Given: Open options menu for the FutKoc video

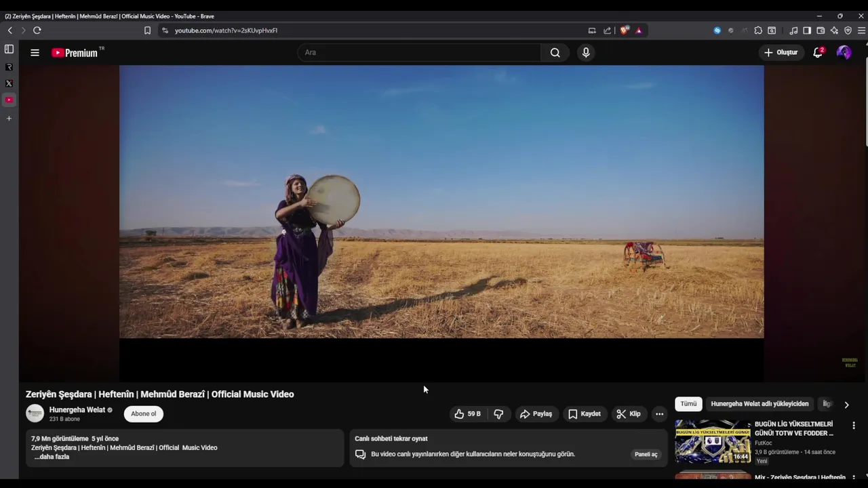Looking at the screenshot, I should pos(854,426).
